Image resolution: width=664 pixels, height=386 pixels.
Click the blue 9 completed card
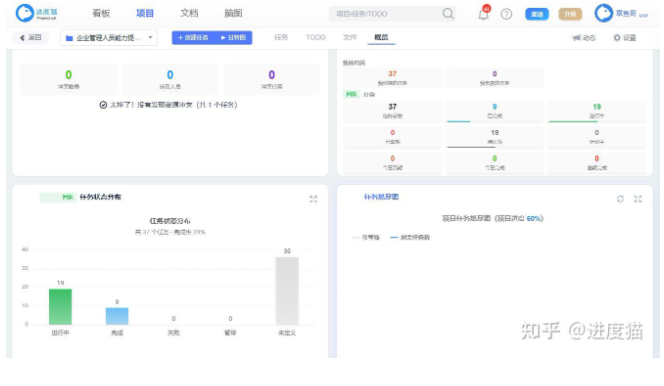pos(495,111)
